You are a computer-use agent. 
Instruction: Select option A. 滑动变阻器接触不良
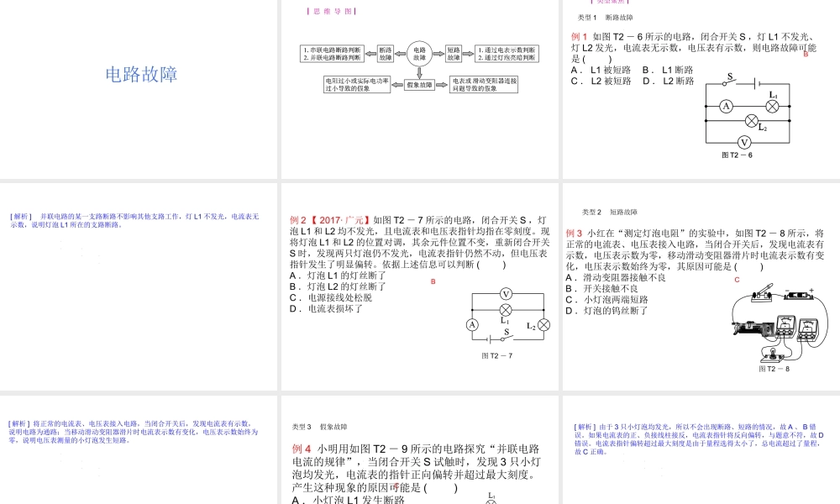pos(616,277)
